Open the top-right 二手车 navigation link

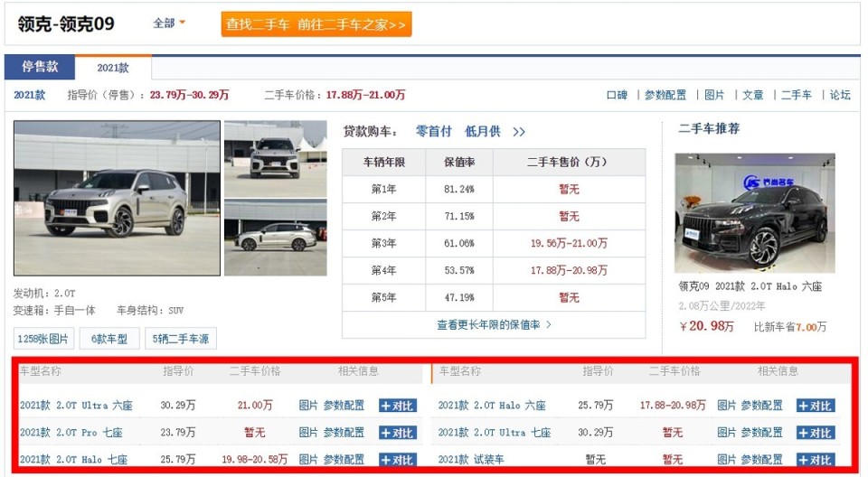pos(796,95)
